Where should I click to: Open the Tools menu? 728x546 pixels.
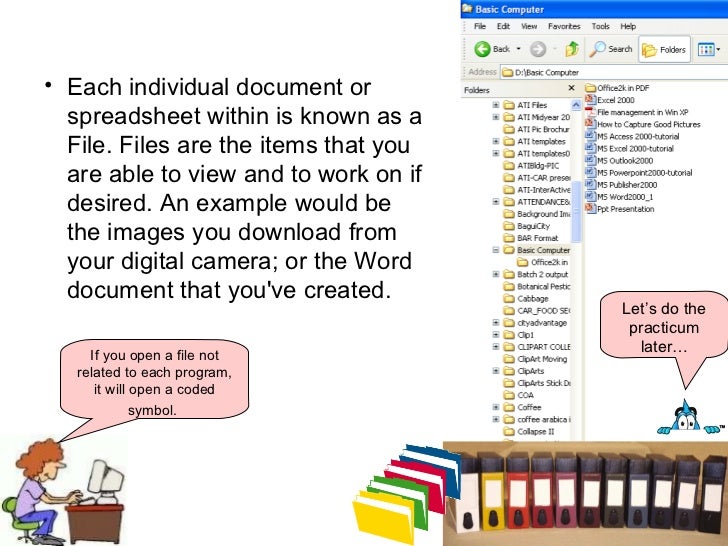pos(600,26)
